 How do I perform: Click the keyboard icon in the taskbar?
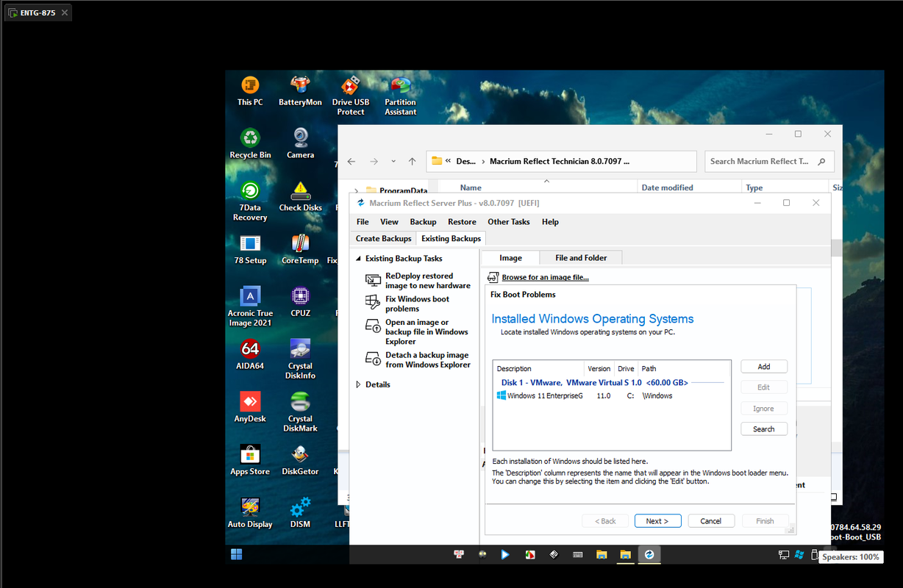(577, 554)
